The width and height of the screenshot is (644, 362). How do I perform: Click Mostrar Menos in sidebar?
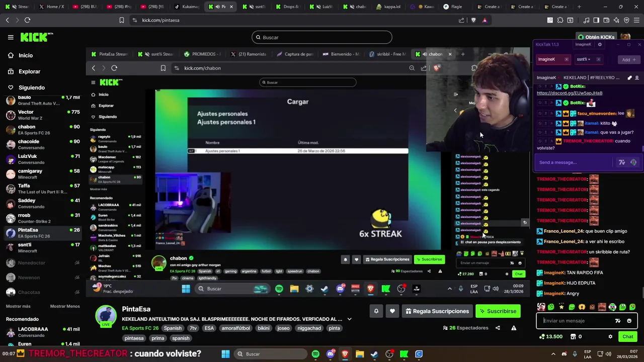pos(65,306)
